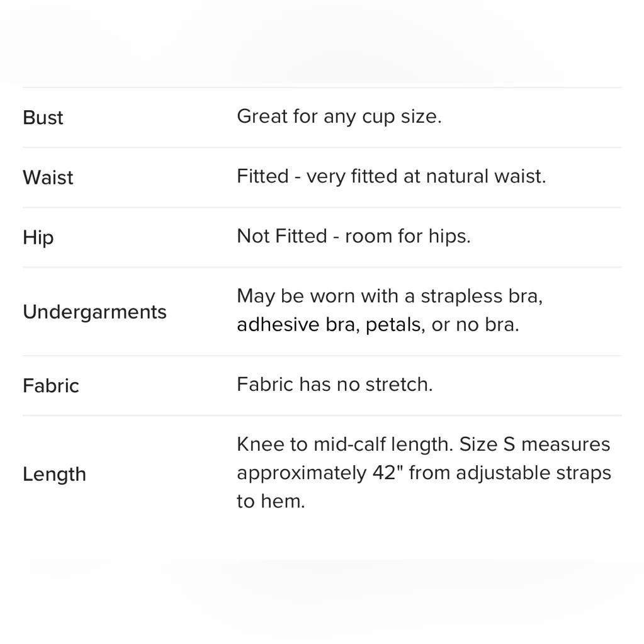Screen dimensions: 644x644
Task: Select the "Fabric has no stretch." description
Action: (x=334, y=384)
